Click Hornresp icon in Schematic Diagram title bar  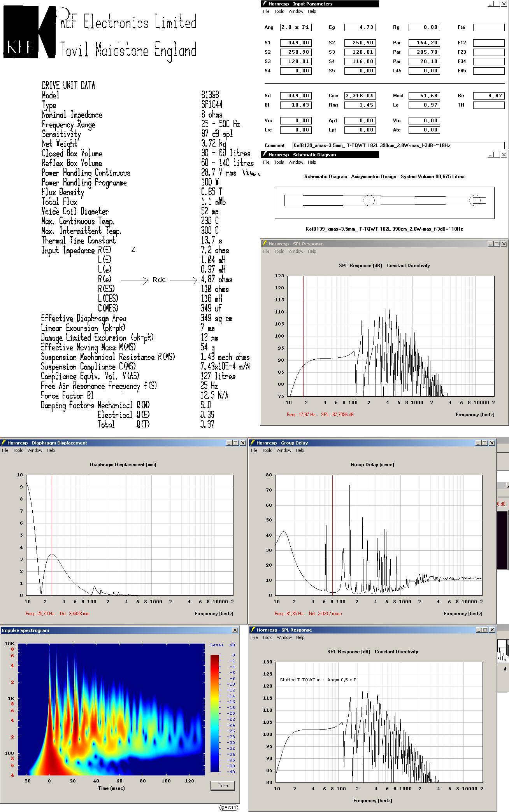click(264, 155)
